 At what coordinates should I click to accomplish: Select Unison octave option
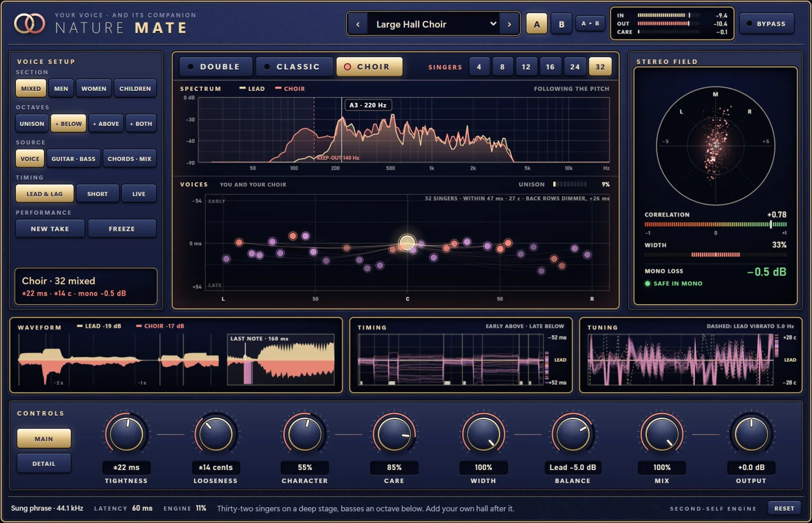[32, 124]
